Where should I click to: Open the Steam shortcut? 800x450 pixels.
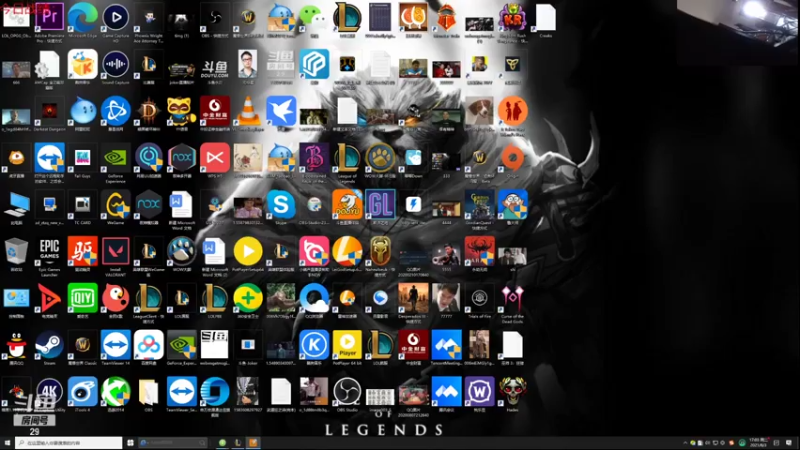pyautogui.click(x=49, y=345)
